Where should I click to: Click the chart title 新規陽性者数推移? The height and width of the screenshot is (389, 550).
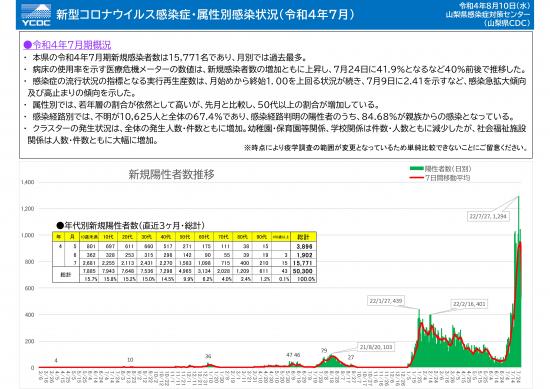[172, 174]
